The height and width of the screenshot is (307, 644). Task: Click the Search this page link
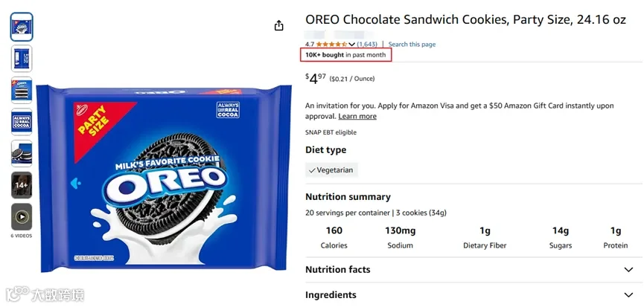tap(412, 45)
